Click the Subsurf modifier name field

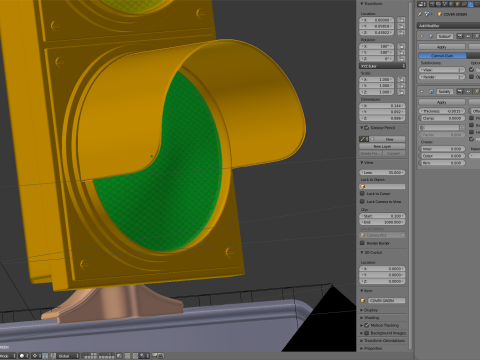pyautogui.click(x=445, y=36)
